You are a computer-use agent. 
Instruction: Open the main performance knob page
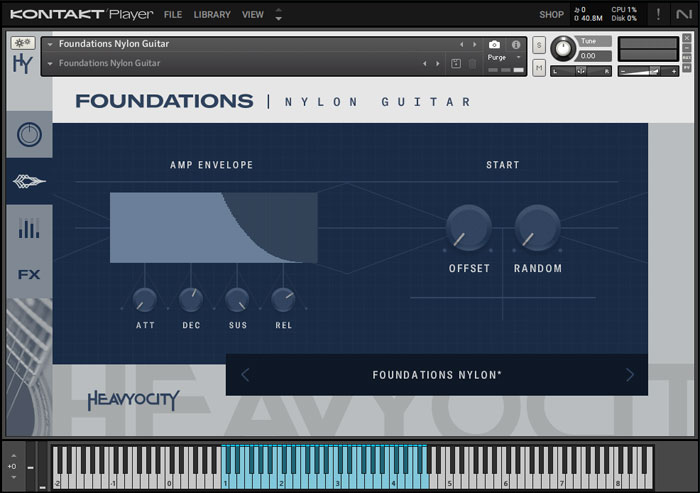coord(29,134)
